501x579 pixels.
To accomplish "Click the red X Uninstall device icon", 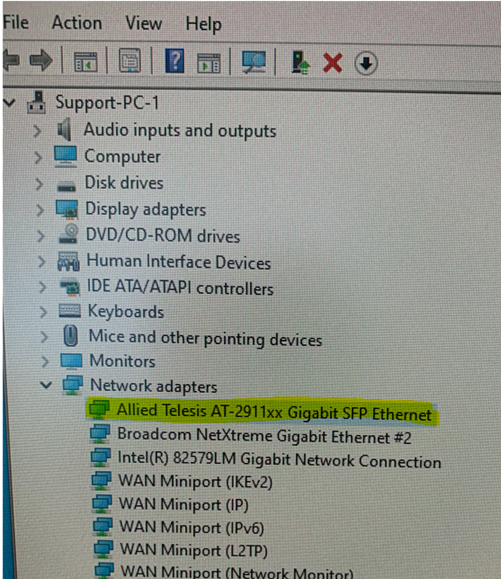I will 332,63.
